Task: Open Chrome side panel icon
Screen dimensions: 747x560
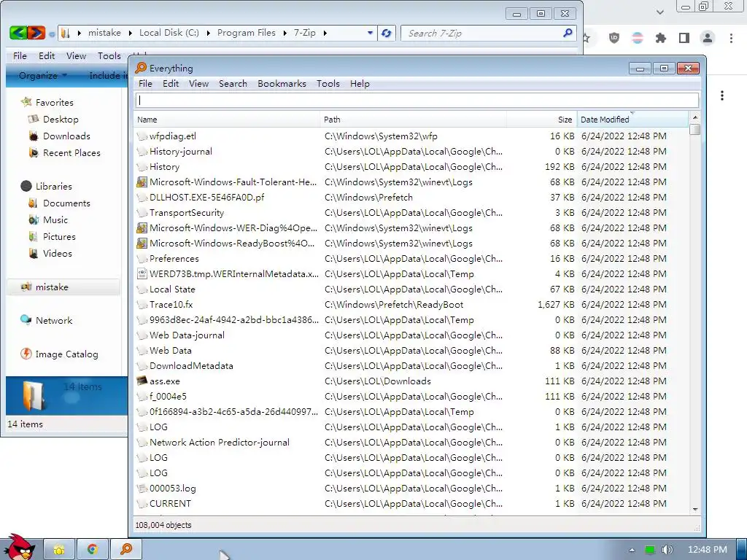Action: click(684, 38)
